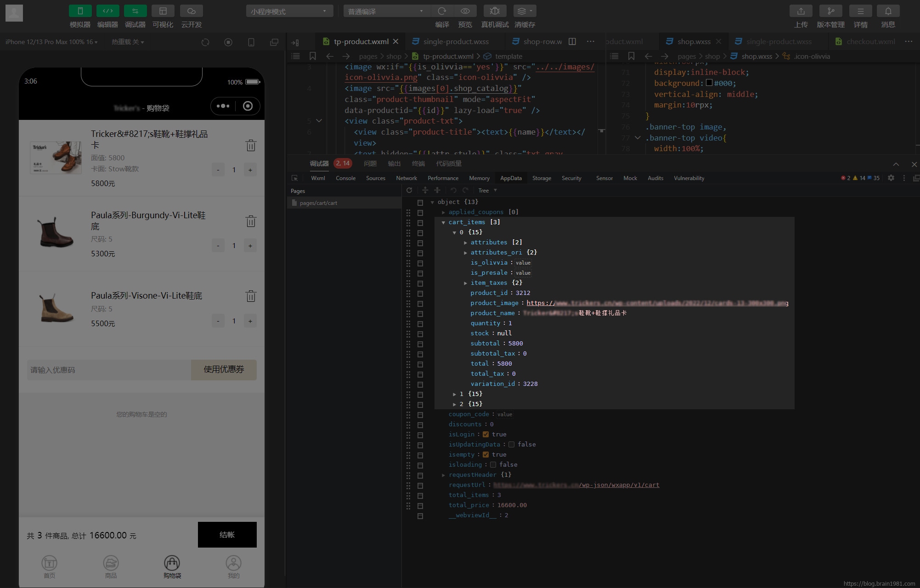Open the iPhone 12/13 Pro Max device dropdown
This screenshot has height=588, width=920.
click(51, 42)
